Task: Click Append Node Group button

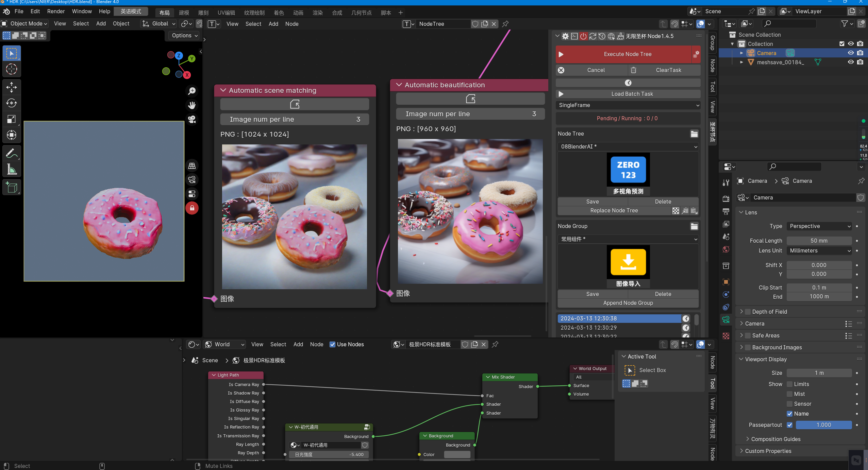Action: pos(628,303)
